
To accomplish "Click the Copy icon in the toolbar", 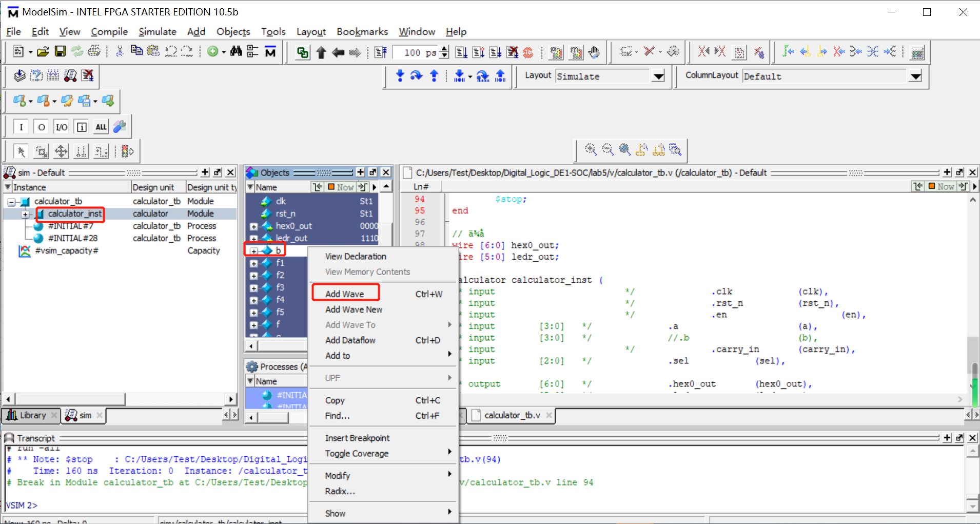I will 136,51.
